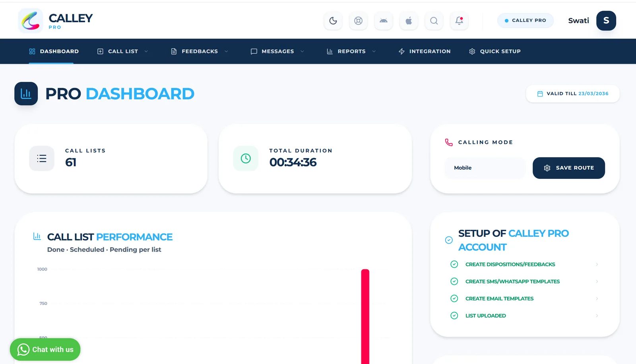Open the Android app icon
The image size is (636, 364).
point(384,21)
